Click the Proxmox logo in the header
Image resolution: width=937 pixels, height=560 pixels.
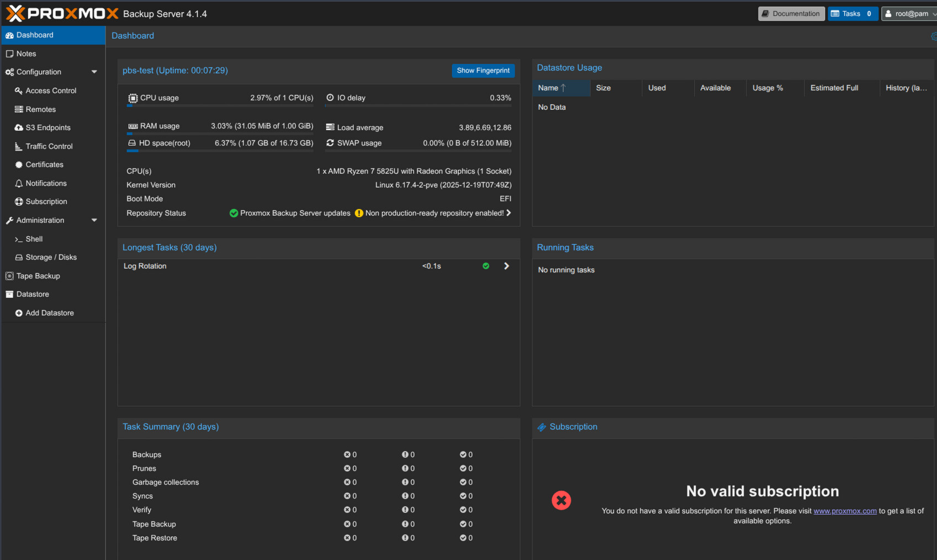tap(62, 13)
